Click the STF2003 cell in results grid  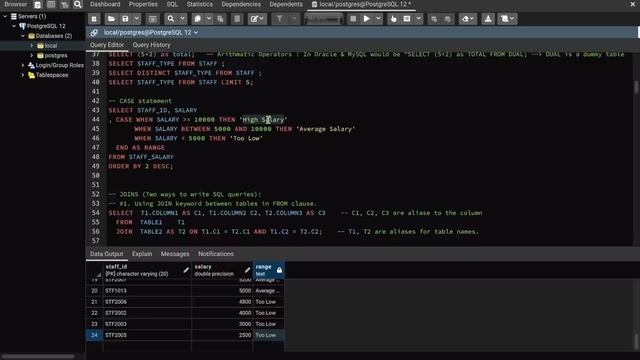(x=147, y=324)
